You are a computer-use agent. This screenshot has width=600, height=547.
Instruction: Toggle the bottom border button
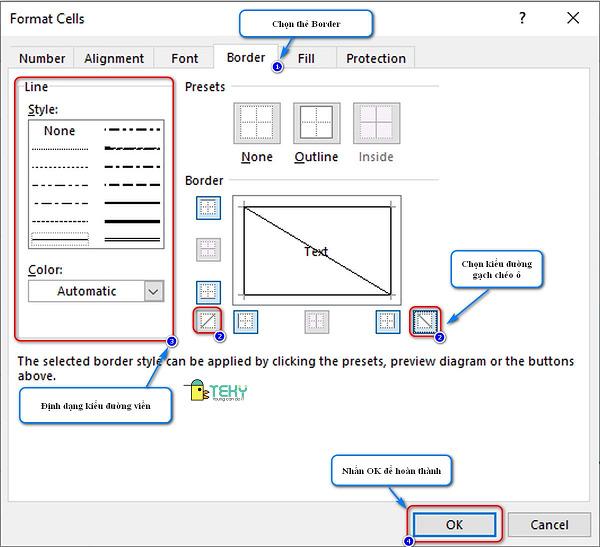[208, 292]
